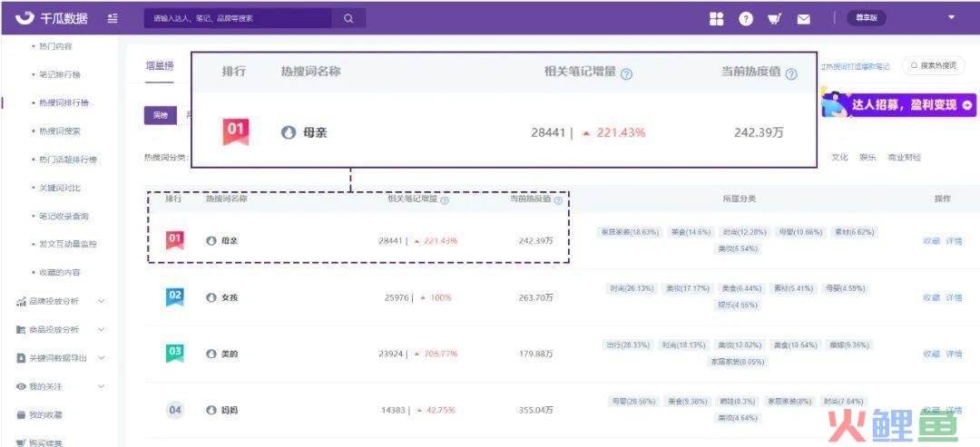Click 详情 link in the 女孩 row
This screenshot has width=980, height=447.
click(x=954, y=297)
